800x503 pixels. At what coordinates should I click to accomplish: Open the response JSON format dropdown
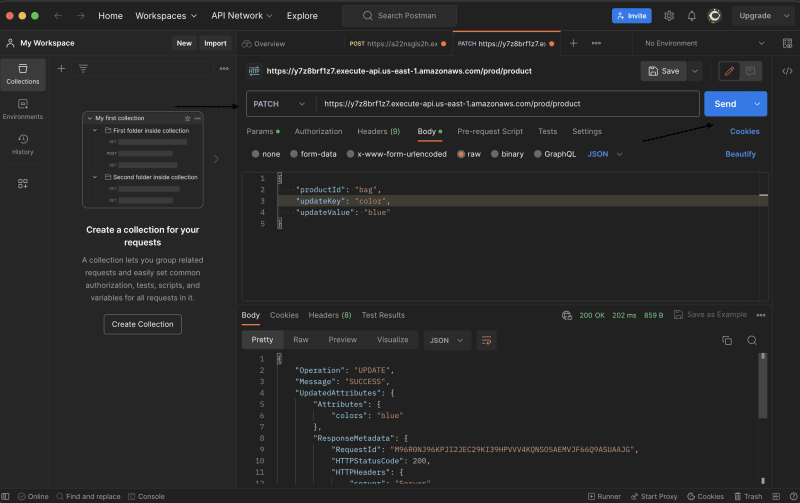(447, 340)
